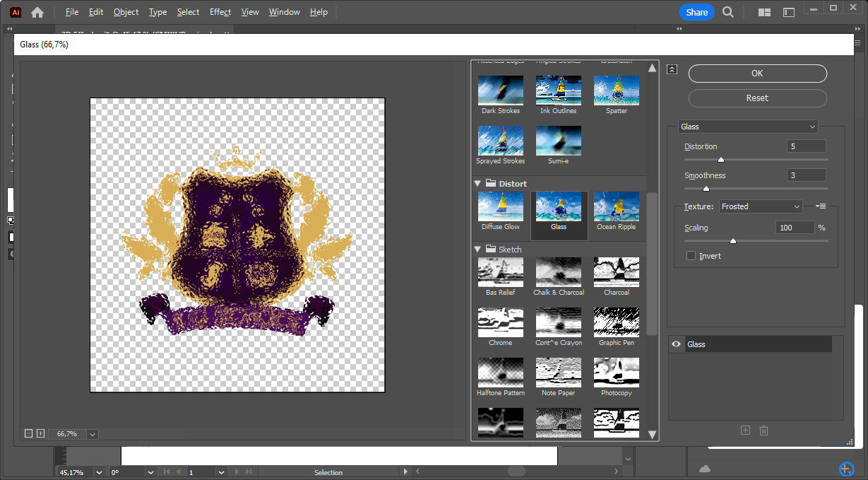
Task: Open the Arrange Documents icon
Action: coord(764,12)
